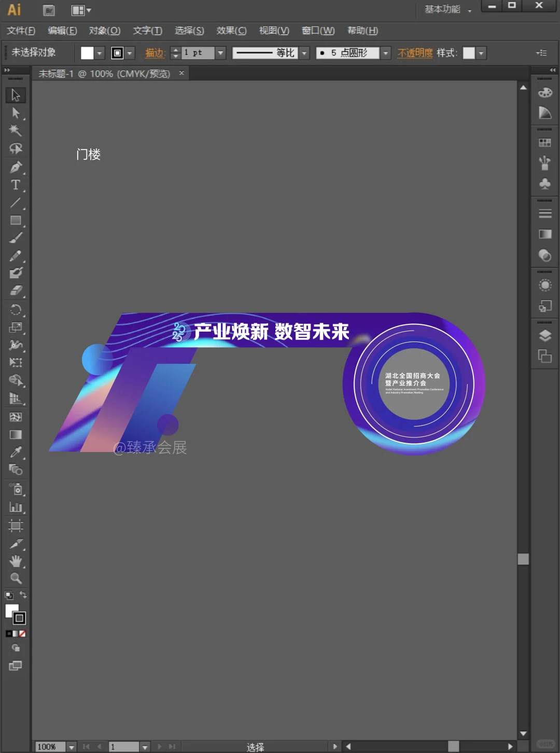Activate the stroke box in toolbox
The height and width of the screenshot is (753, 560).
pyautogui.click(x=20, y=618)
